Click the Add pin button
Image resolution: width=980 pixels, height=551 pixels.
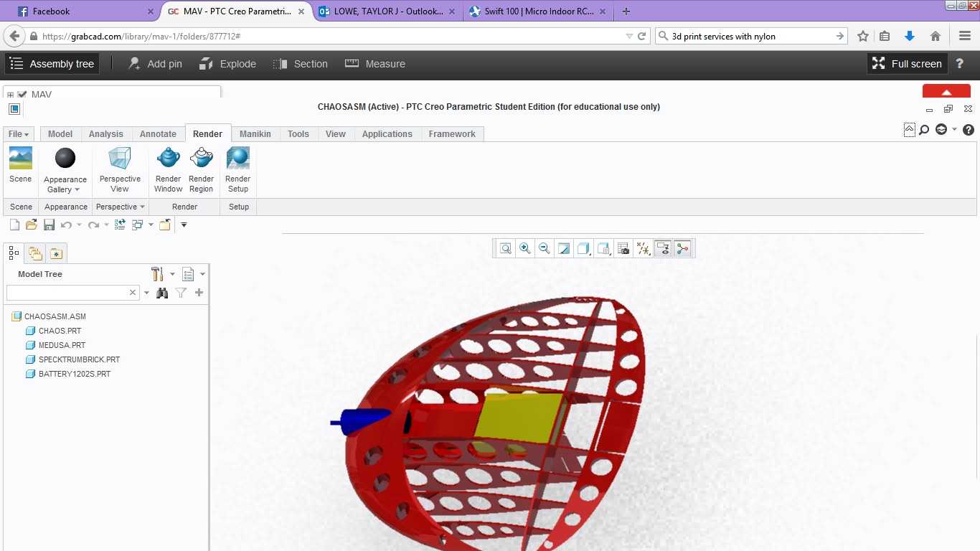(x=156, y=64)
